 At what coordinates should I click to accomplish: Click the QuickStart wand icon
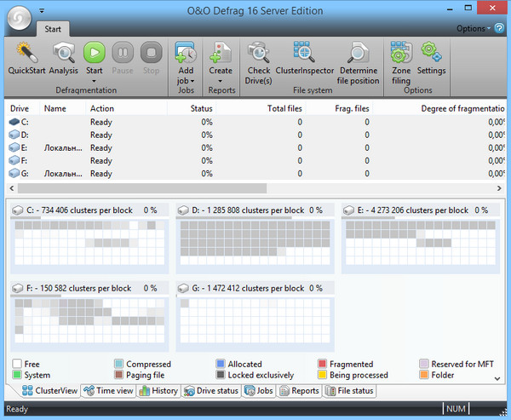click(26, 53)
